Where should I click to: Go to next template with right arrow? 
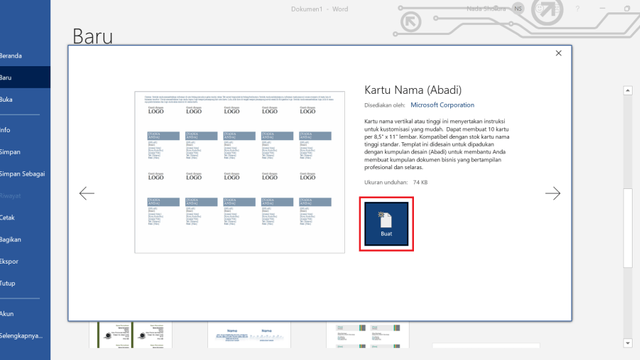tap(553, 193)
